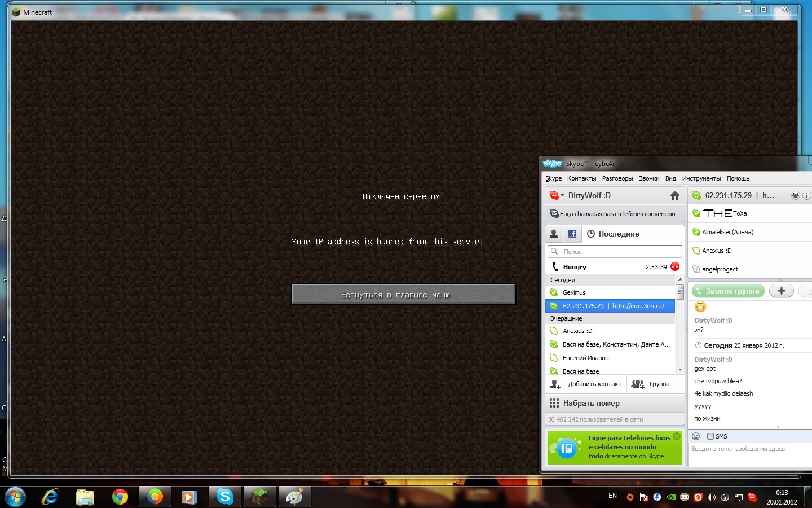Click the info icon in chat header
Viewport: 812px width, 508px height.
[x=806, y=195]
